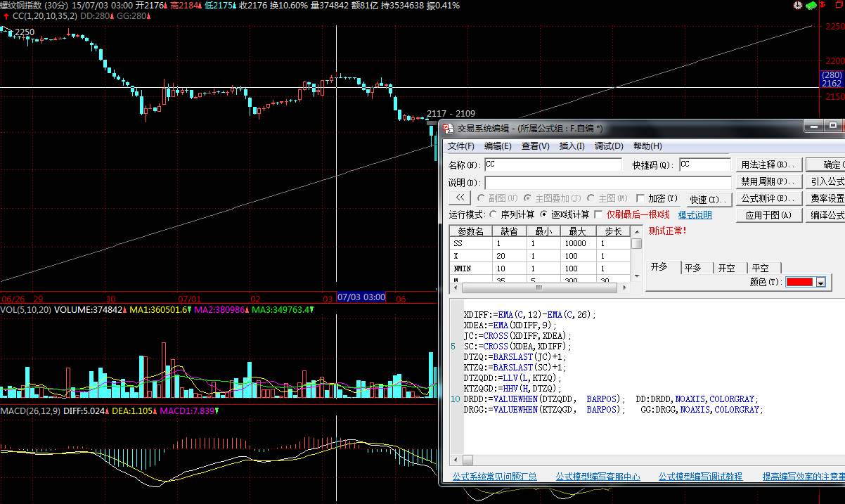The image size is (845, 504).
Task: Click the 禁用周期(P) button
Action: click(768, 181)
